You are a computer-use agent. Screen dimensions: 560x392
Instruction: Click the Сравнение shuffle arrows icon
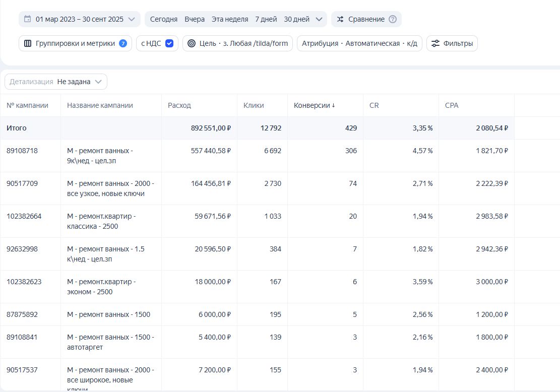340,19
